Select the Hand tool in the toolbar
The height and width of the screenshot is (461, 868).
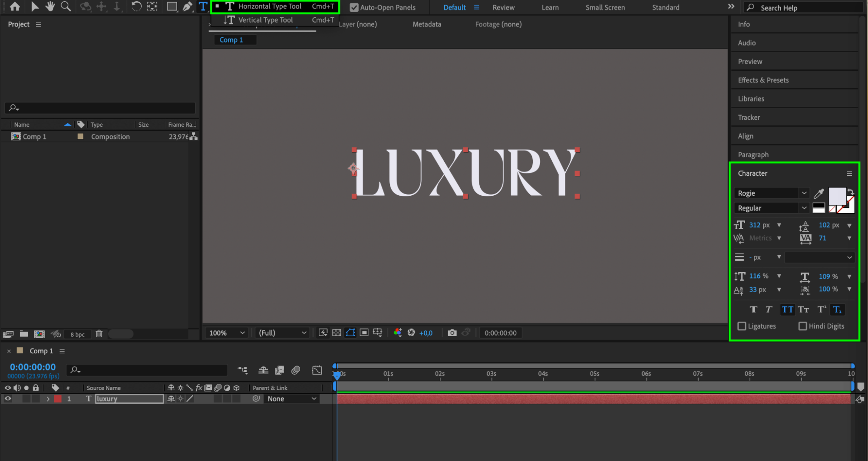click(x=50, y=7)
